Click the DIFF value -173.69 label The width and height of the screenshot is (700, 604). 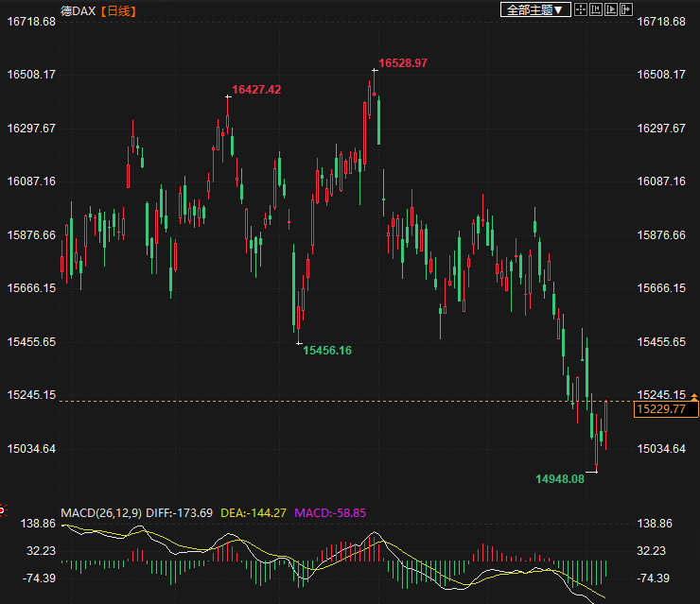point(180,513)
